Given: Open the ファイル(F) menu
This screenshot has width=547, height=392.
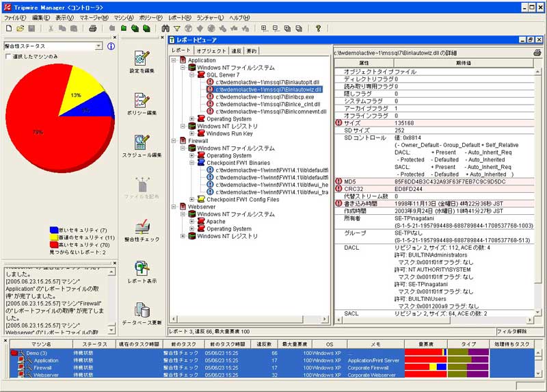Looking at the screenshot, I should [15, 18].
